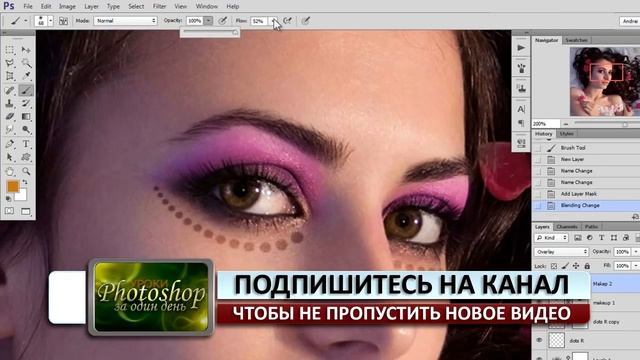Select the Custom Shape tool
Image resolution: width=640 pixels, height=360 pixels.
(x=26, y=157)
